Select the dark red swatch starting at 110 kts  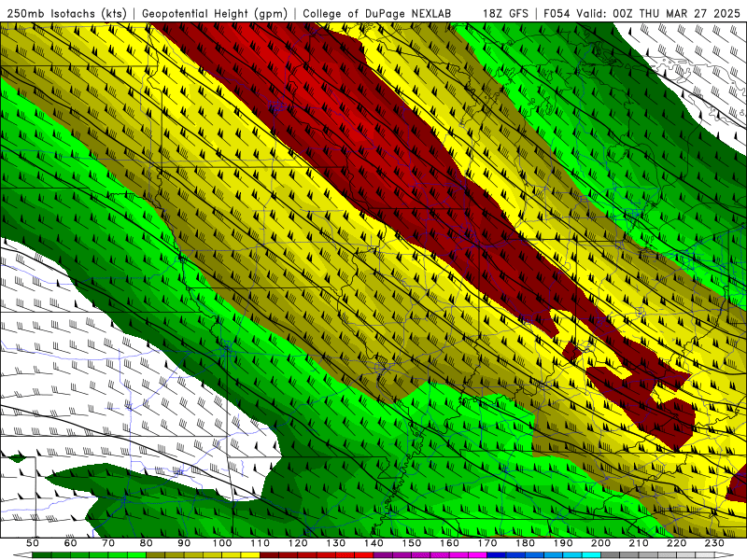269,554
